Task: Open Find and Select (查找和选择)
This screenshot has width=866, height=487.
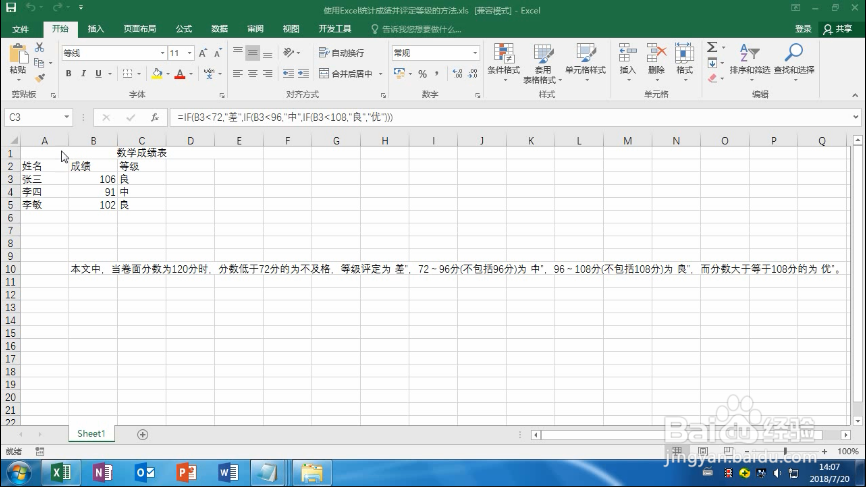Action: pyautogui.click(x=794, y=61)
